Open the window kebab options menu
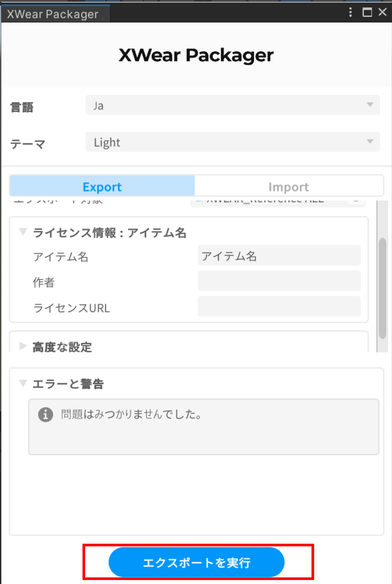Image resolution: width=392 pixels, height=584 pixels. pos(350,13)
